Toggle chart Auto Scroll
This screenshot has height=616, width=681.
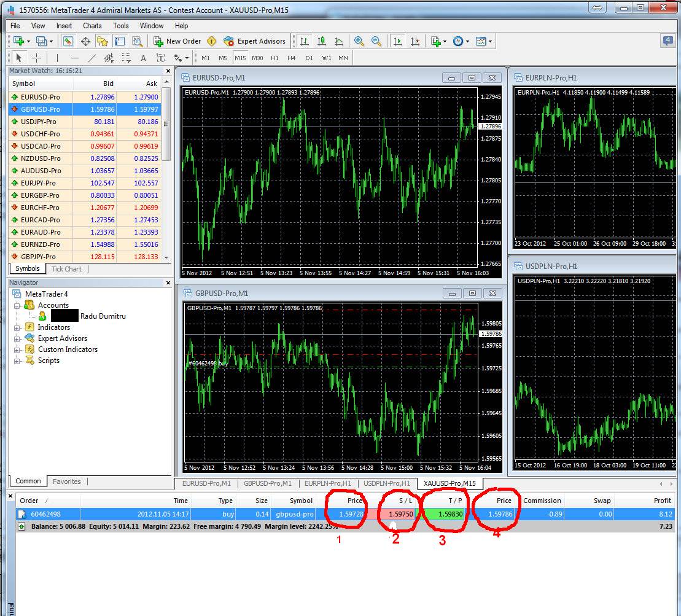(397, 41)
